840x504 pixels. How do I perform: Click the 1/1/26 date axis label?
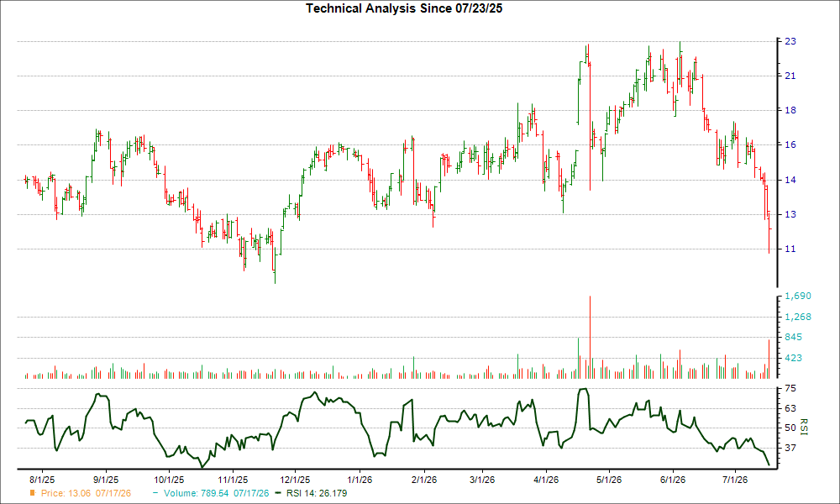coord(360,480)
